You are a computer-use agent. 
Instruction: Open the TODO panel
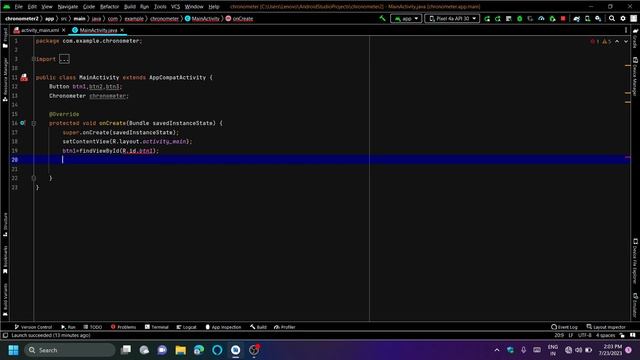93,327
